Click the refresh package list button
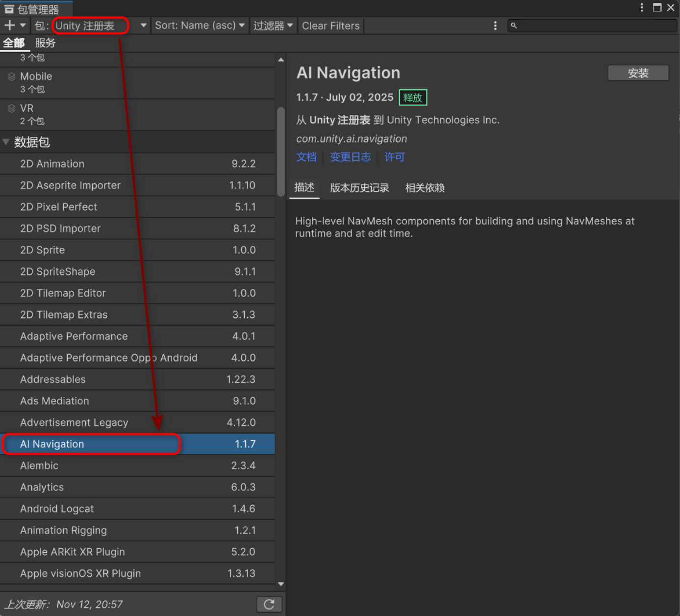 tap(269, 605)
